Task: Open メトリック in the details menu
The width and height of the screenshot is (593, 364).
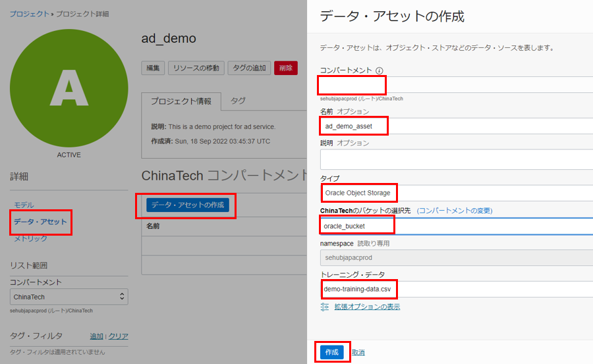Action: 30,238
